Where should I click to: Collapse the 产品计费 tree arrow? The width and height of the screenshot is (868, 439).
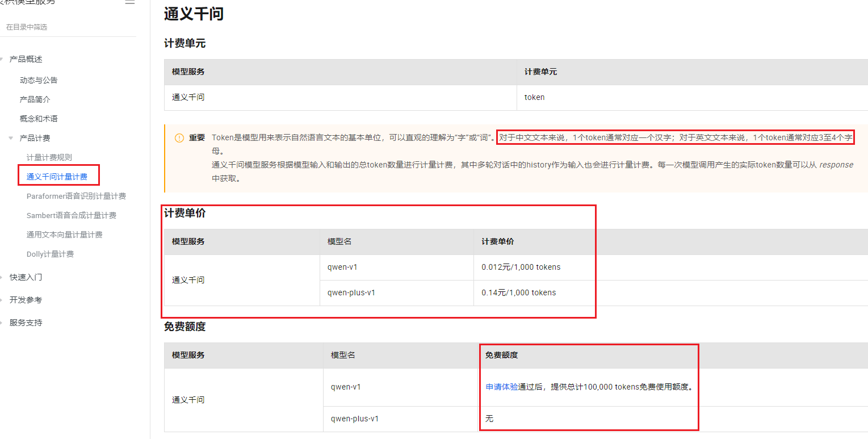point(11,138)
